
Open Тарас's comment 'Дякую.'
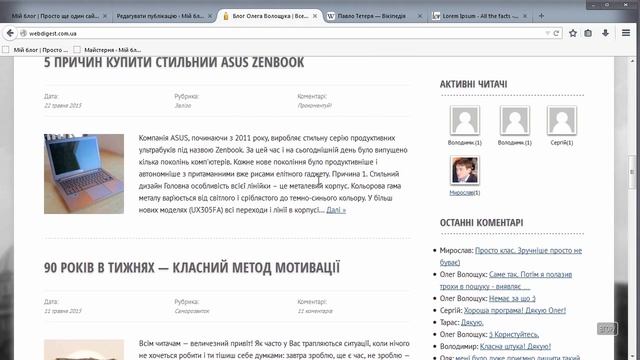472,322
